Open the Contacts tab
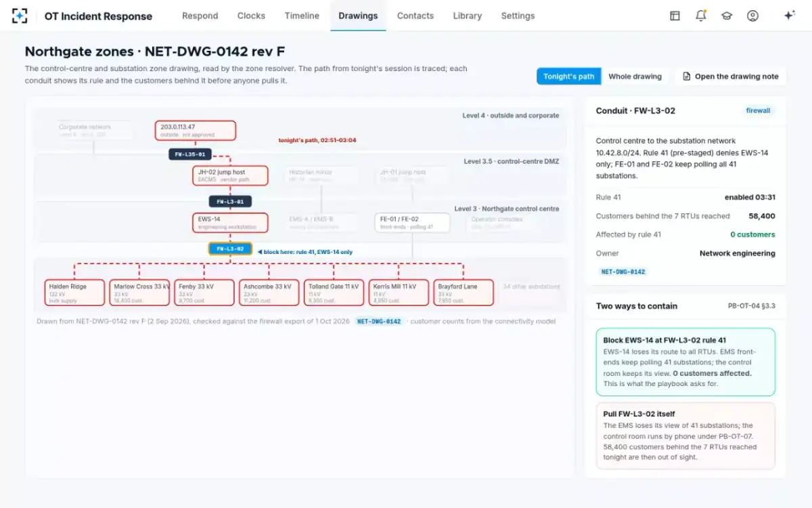812x508 pixels. coord(415,16)
